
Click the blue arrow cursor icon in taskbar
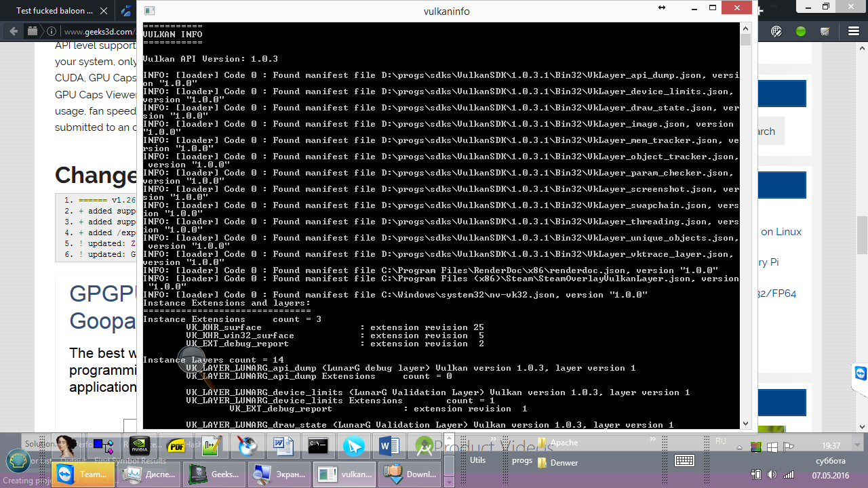[x=354, y=446]
